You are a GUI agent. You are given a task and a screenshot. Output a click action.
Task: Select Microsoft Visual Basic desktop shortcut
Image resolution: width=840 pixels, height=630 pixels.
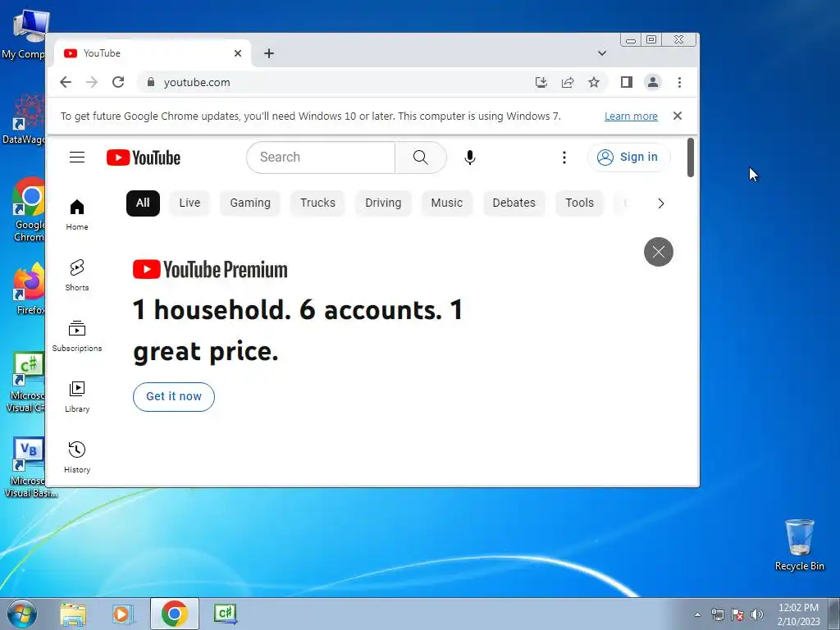click(x=28, y=468)
